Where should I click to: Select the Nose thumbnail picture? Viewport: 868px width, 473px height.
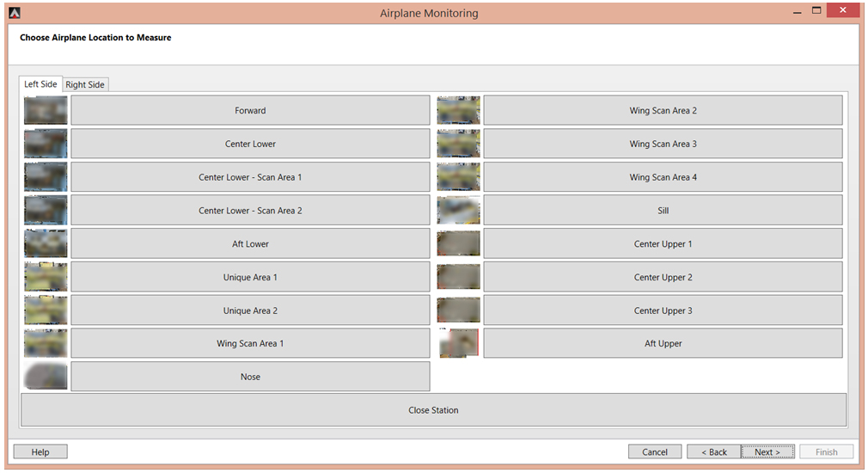[46, 377]
